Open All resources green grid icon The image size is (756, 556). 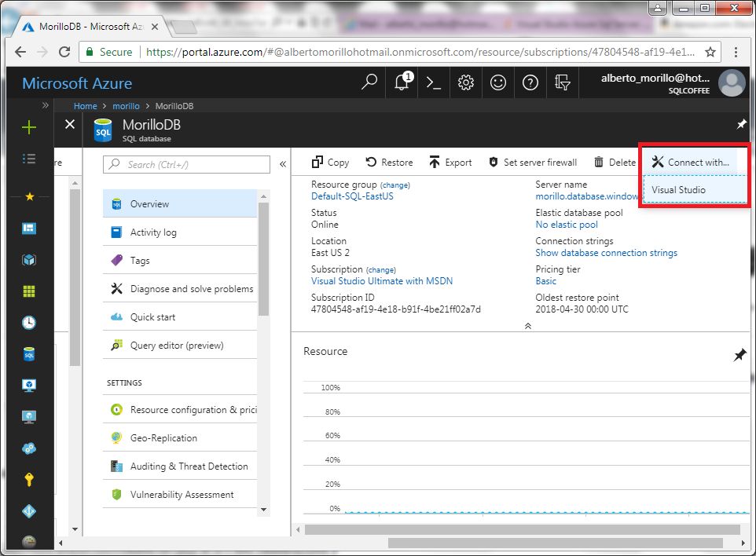coord(29,291)
